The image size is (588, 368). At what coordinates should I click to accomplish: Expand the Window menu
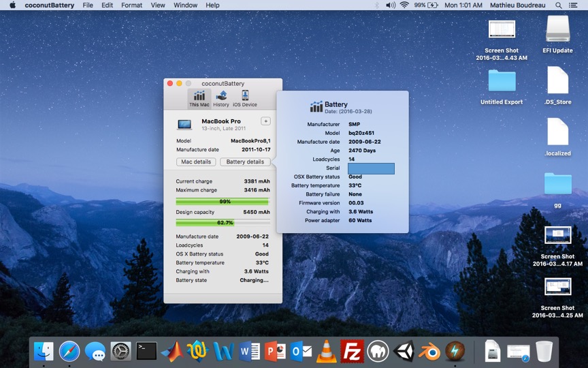(185, 5)
